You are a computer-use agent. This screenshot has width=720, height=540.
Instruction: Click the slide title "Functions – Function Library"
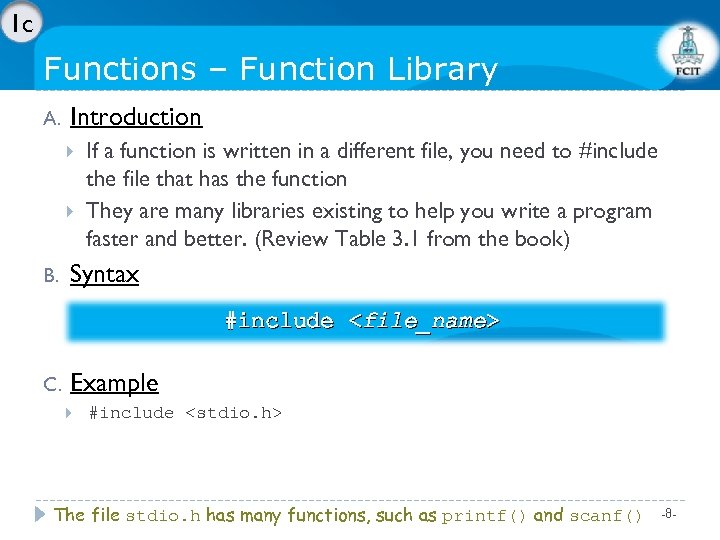click(271, 69)
